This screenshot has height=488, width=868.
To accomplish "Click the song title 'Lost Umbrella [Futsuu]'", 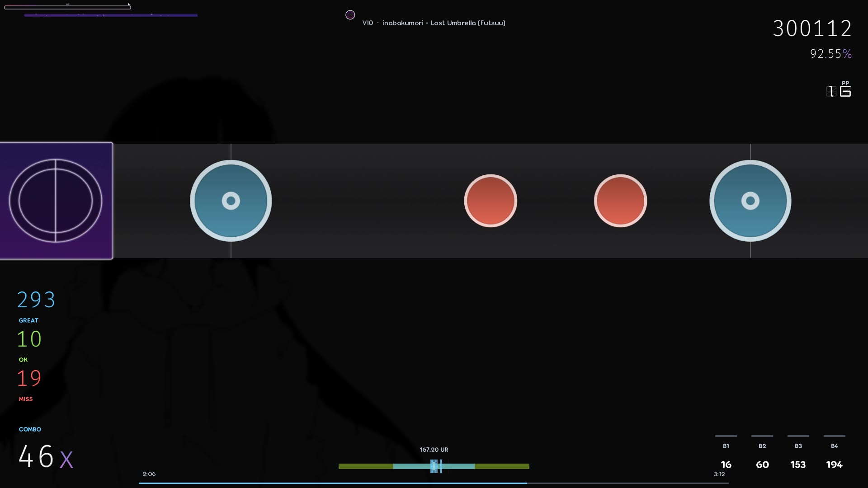I will pyautogui.click(x=468, y=23).
